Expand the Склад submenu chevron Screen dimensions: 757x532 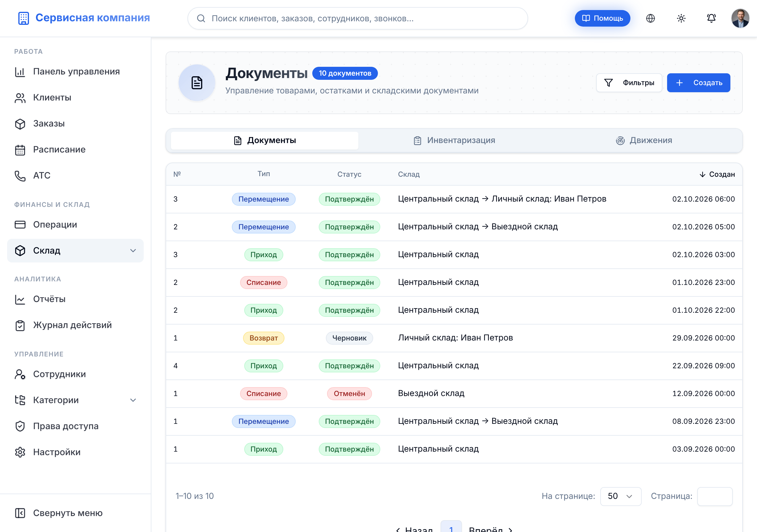coord(133,251)
